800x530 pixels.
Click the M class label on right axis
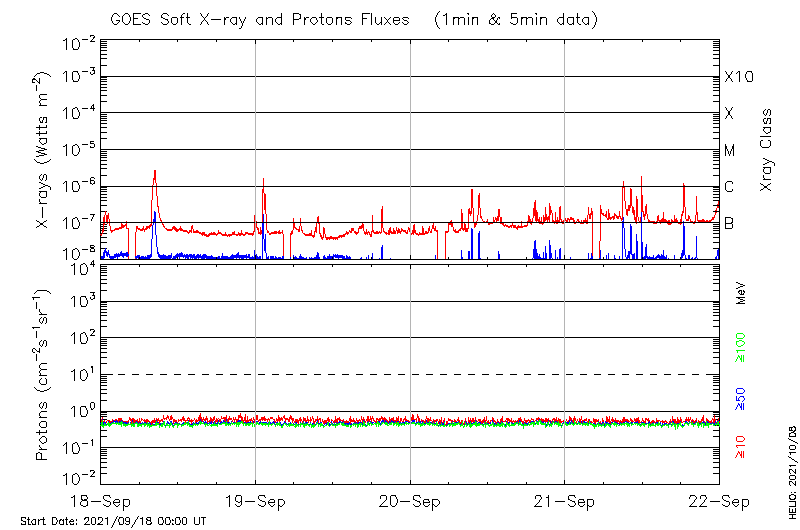(730, 151)
